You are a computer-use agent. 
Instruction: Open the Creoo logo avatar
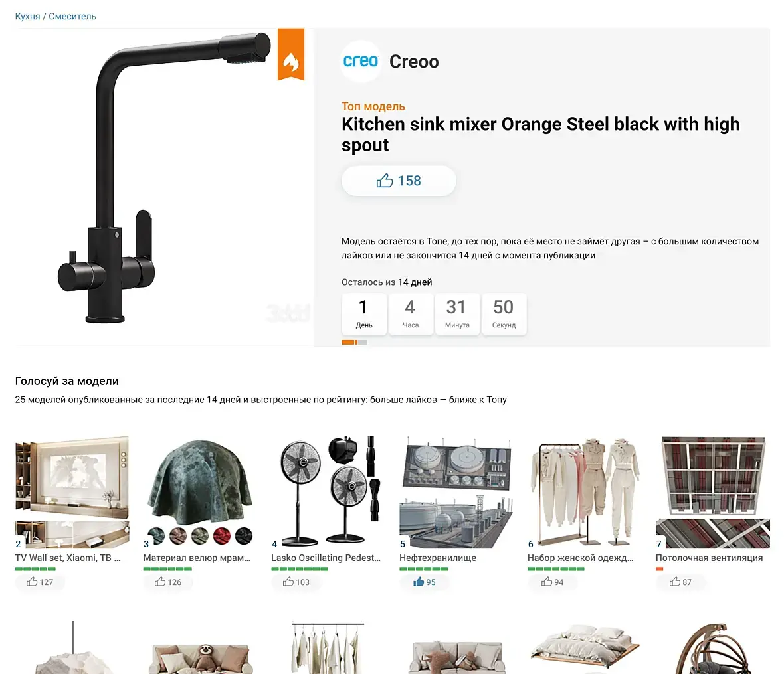[361, 62]
